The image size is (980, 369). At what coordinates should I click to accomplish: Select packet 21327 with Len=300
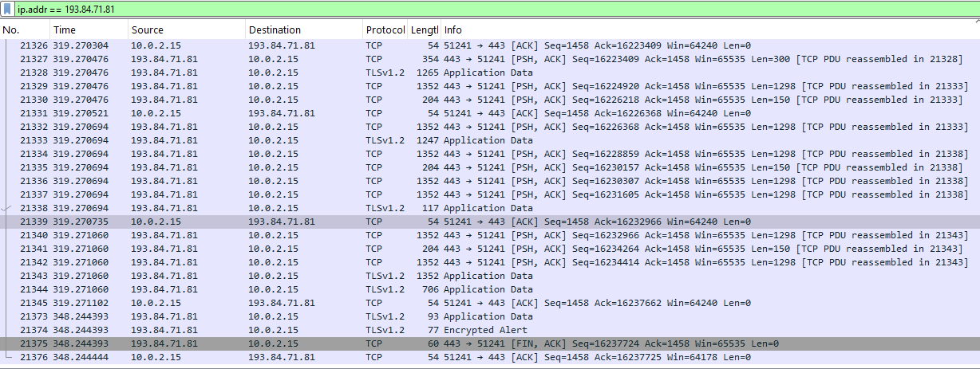coord(490,59)
